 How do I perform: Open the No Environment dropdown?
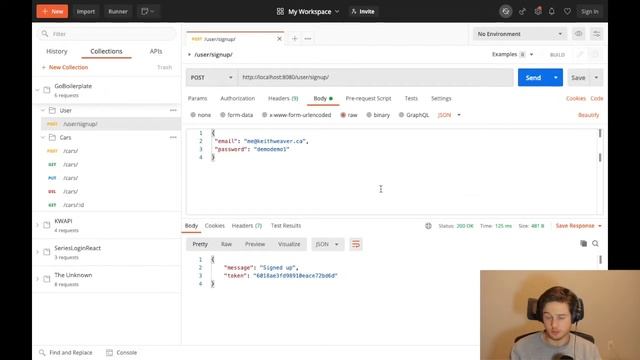pyautogui.click(x=520, y=34)
